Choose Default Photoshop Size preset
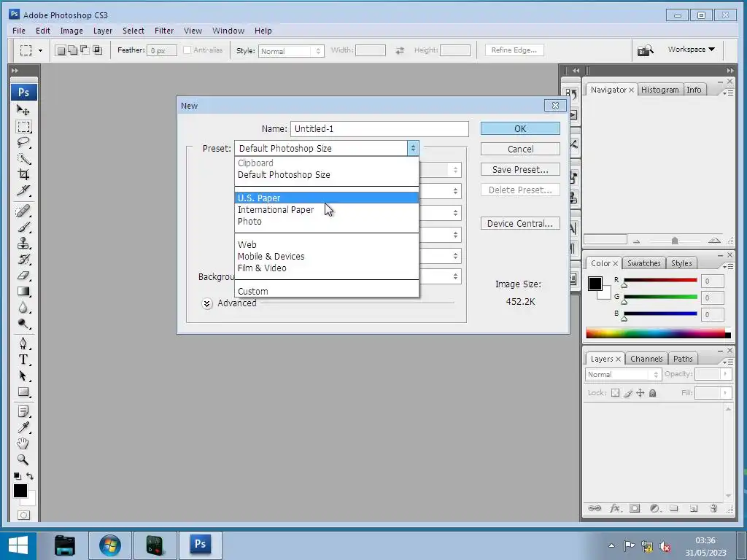The image size is (747, 560). coord(326,175)
